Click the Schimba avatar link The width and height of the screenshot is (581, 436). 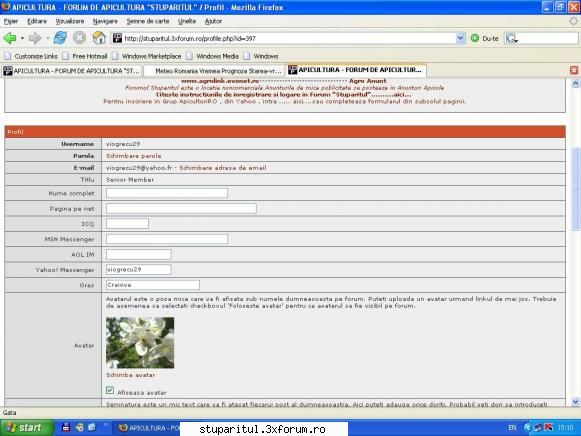point(130,375)
